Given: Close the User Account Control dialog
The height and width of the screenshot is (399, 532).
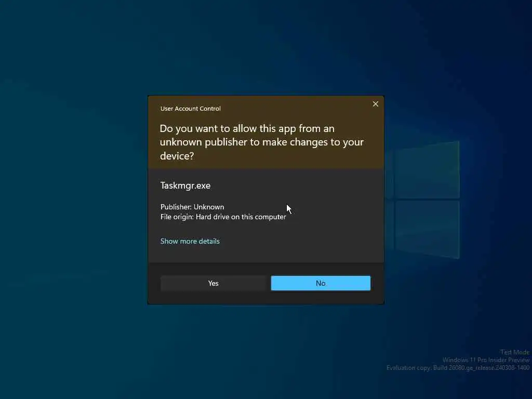Looking at the screenshot, I should point(375,104).
